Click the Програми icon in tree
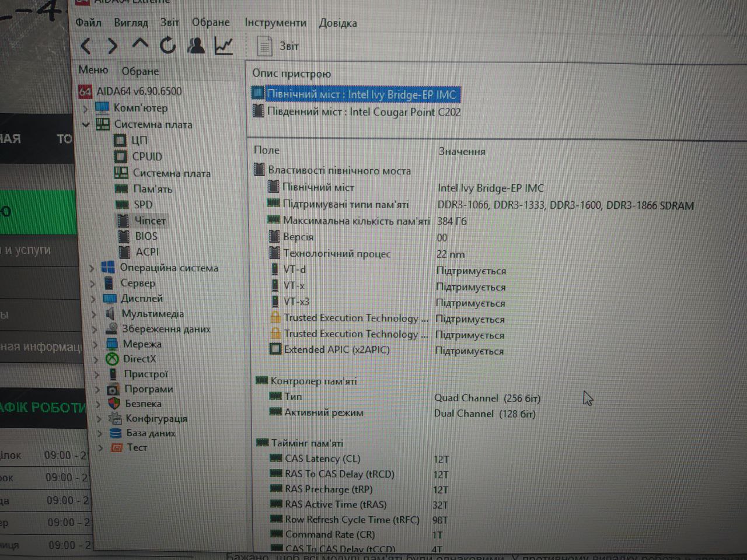 tap(113, 389)
